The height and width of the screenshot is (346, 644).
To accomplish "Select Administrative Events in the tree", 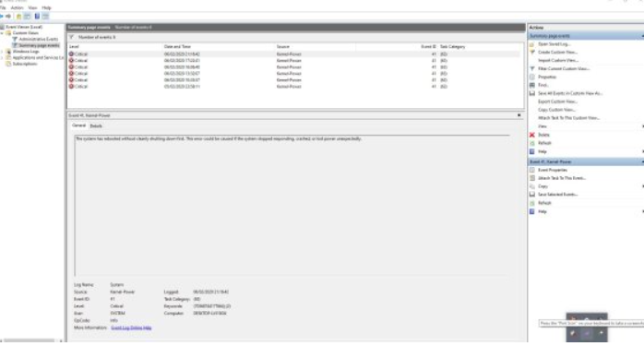I will [38, 39].
